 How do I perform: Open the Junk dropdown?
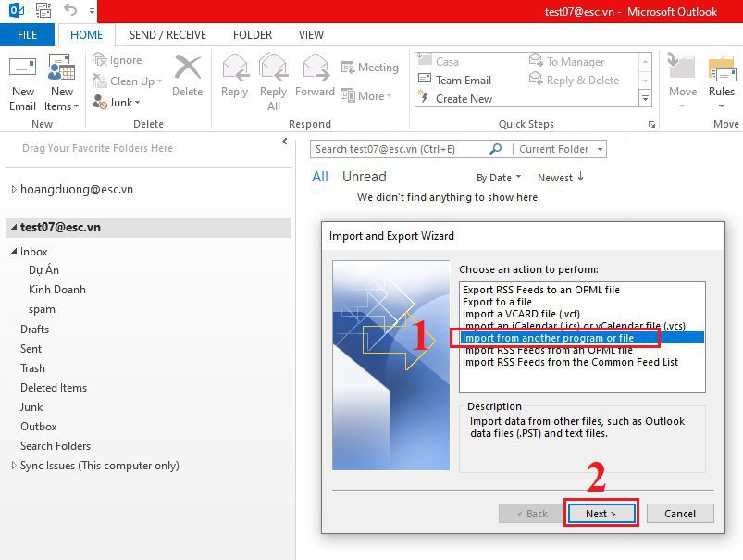(117, 103)
